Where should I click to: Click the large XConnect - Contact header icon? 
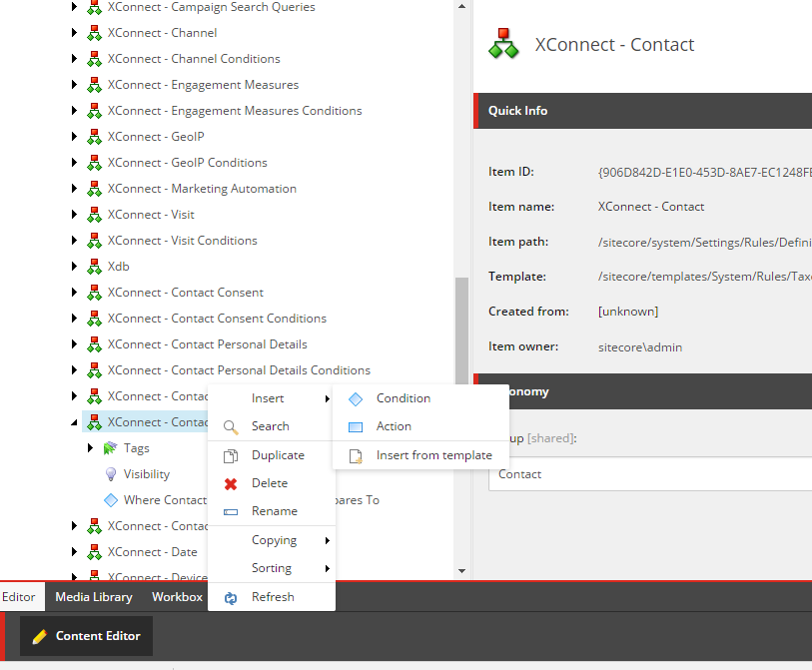coord(503,44)
